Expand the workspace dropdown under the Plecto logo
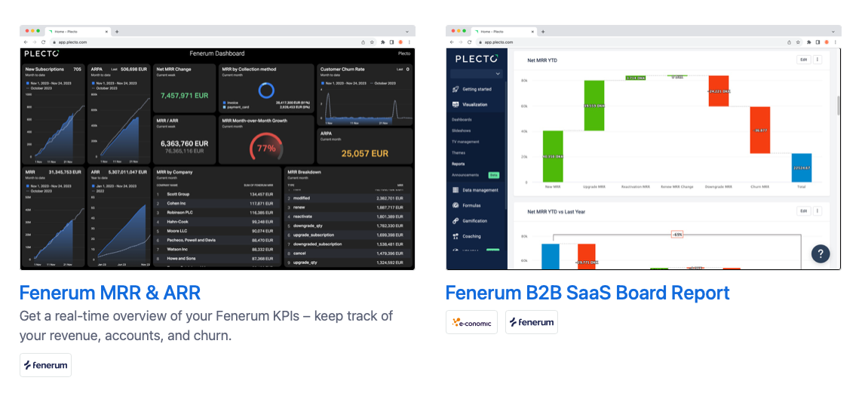The width and height of the screenshot is (868, 396). [x=477, y=74]
